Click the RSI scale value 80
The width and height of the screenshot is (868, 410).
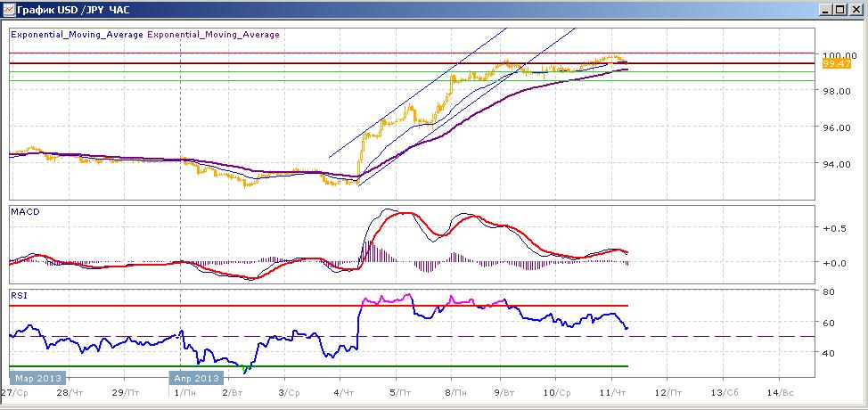[829, 291]
